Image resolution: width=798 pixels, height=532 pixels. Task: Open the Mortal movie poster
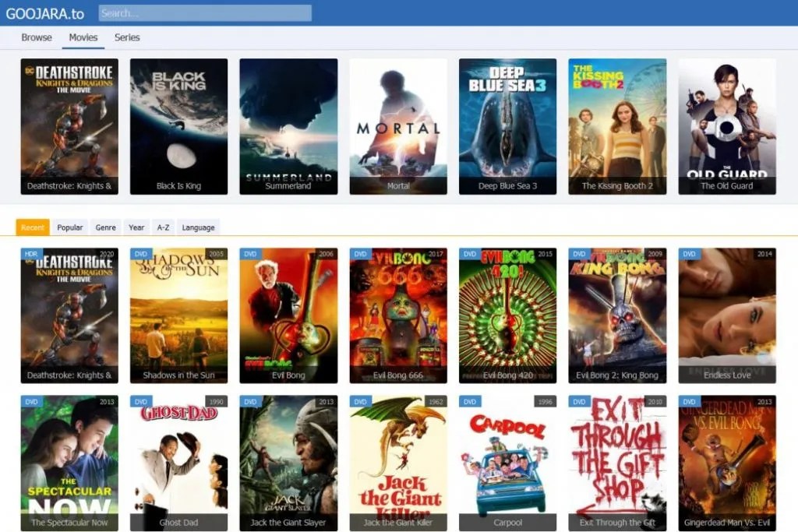coord(398,126)
